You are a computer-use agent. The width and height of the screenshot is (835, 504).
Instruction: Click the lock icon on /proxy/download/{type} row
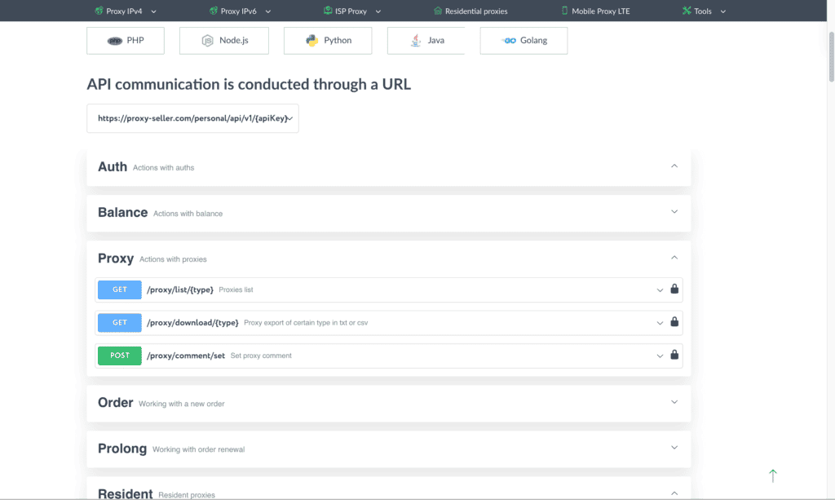[674, 322]
